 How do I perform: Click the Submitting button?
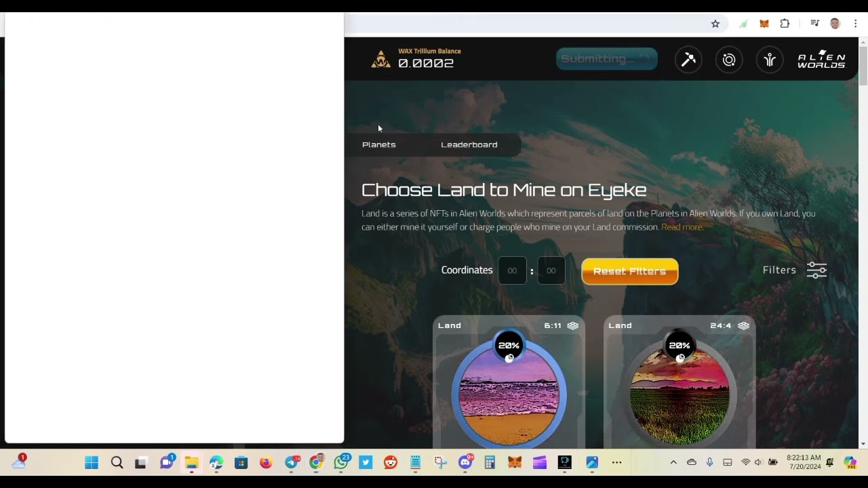(x=607, y=59)
